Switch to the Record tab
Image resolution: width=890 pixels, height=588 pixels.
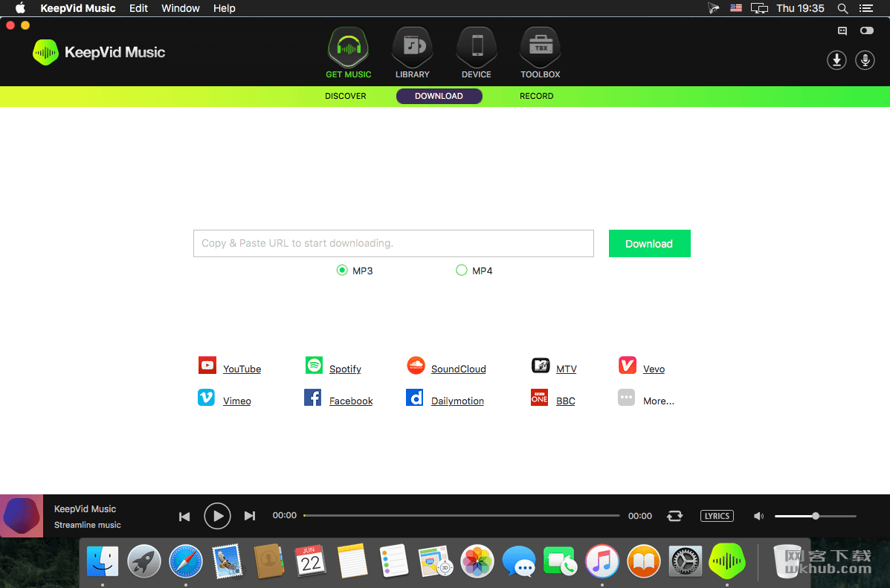point(536,96)
